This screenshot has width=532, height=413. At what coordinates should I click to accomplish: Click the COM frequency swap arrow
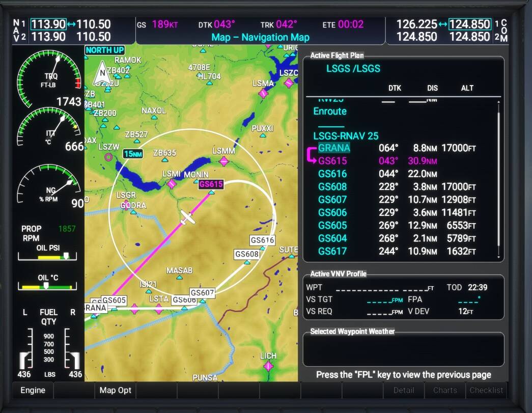click(443, 24)
